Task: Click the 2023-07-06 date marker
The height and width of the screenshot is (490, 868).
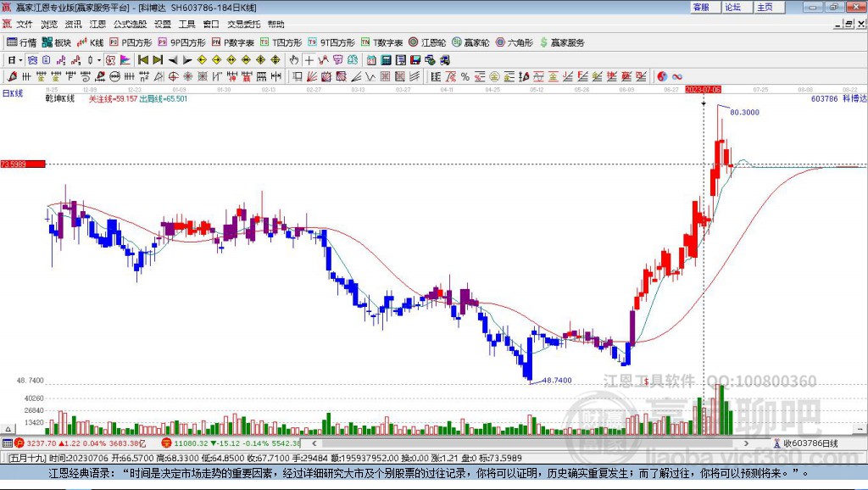Action: 703,89
